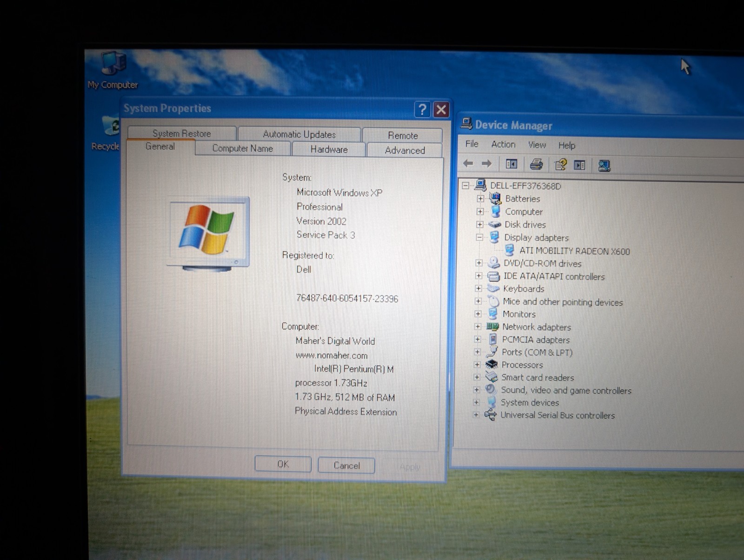Click the action pane toolbar icon after Properties

click(x=579, y=165)
